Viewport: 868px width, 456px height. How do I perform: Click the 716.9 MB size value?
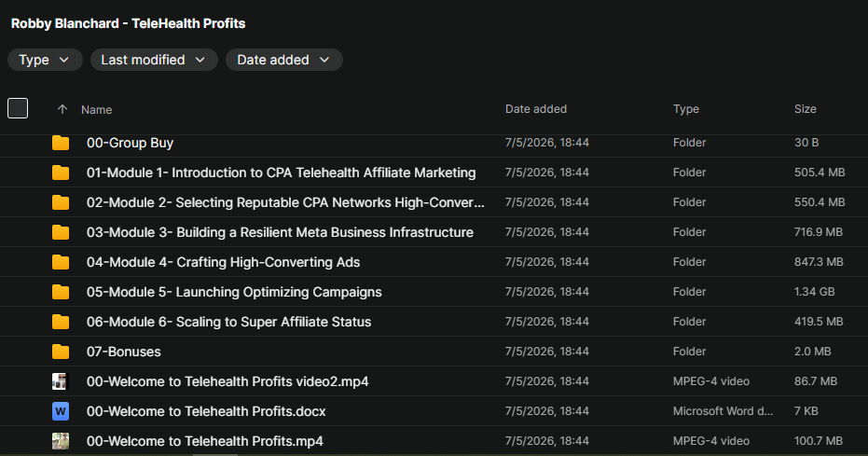point(819,232)
